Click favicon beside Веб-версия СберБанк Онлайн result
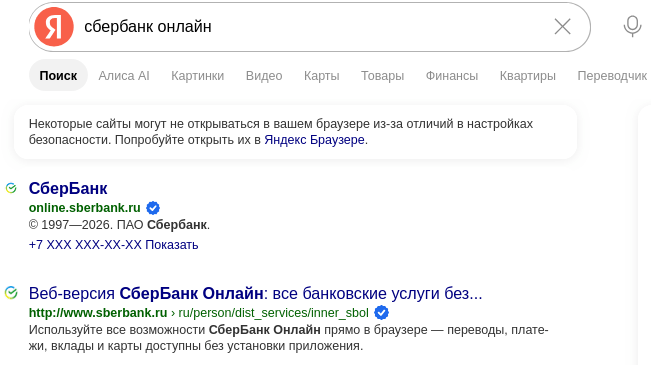This screenshot has width=651, height=365. point(11,293)
